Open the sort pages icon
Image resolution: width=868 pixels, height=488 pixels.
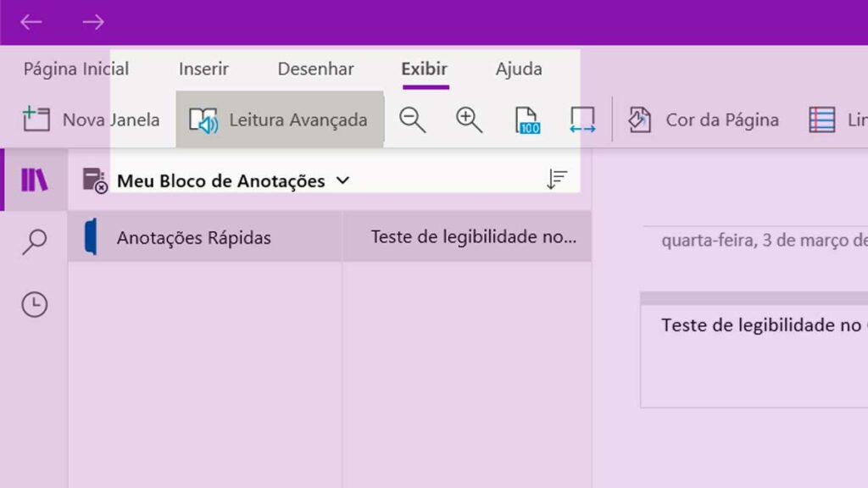click(x=556, y=180)
